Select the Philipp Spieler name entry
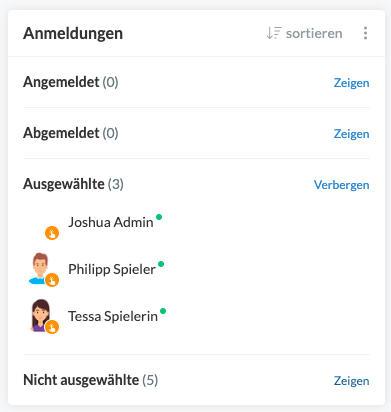Image resolution: width=391 pixels, height=412 pixels. pyautogui.click(x=112, y=269)
